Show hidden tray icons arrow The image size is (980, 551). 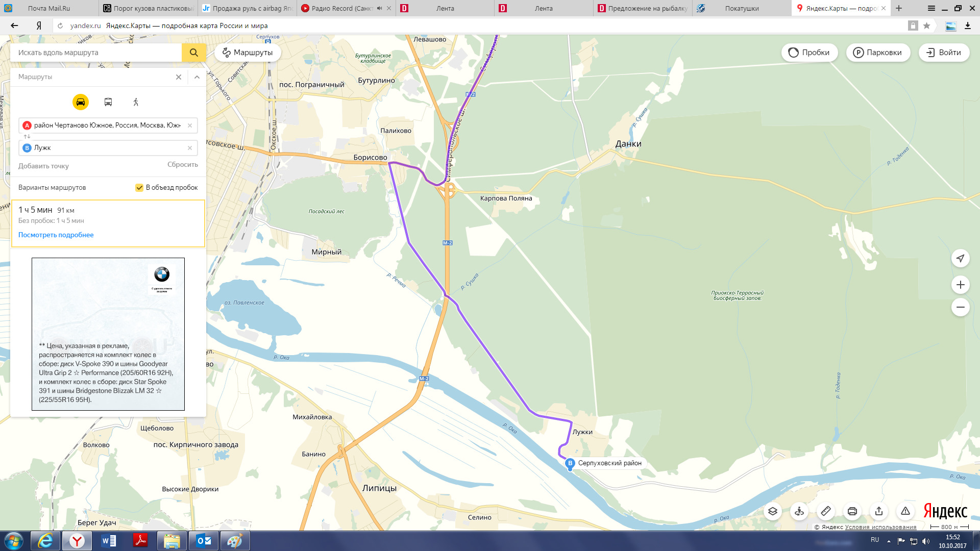[x=889, y=541]
